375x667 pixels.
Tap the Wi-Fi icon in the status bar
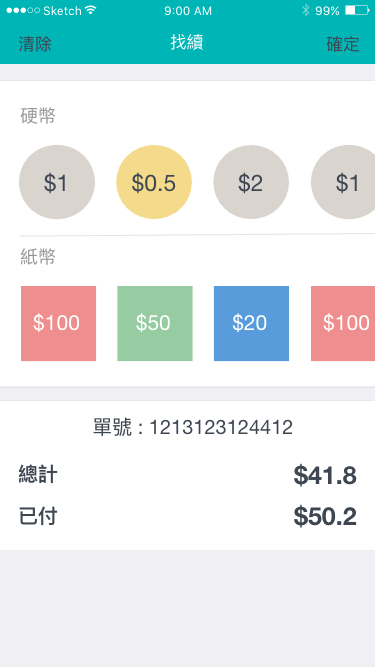point(91,10)
